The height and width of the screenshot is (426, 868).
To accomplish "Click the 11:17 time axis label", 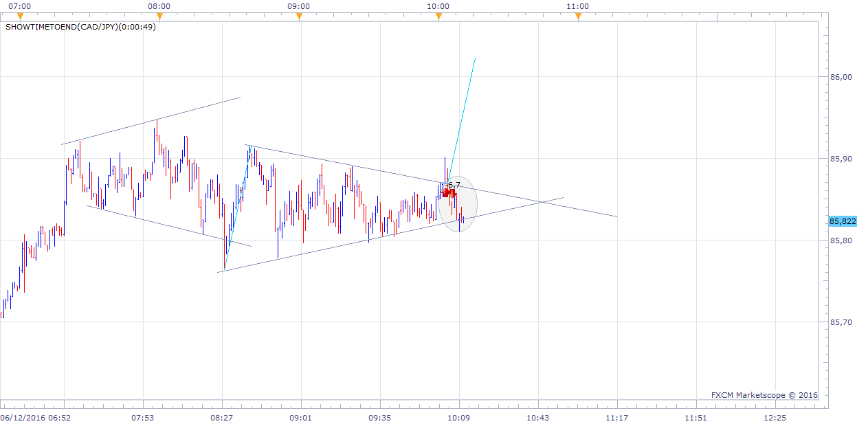I will tap(617, 417).
